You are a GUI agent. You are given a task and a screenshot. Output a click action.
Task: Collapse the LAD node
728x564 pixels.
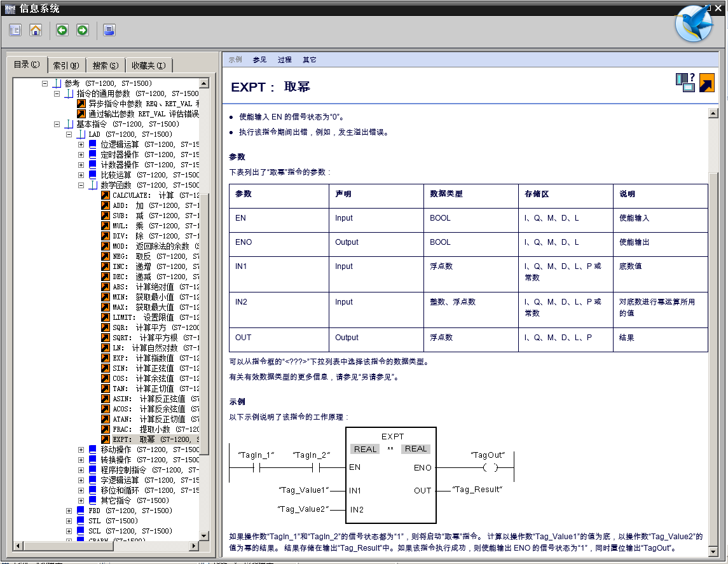coord(69,135)
